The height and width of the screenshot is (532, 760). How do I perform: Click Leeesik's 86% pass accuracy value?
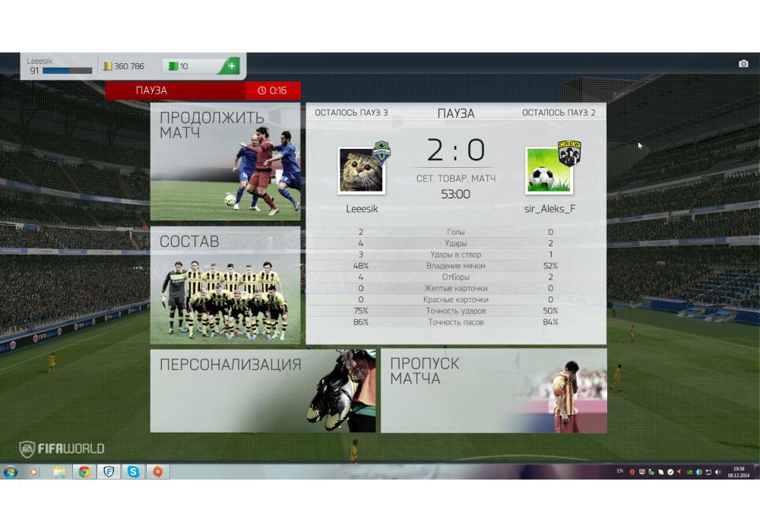[x=360, y=322]
